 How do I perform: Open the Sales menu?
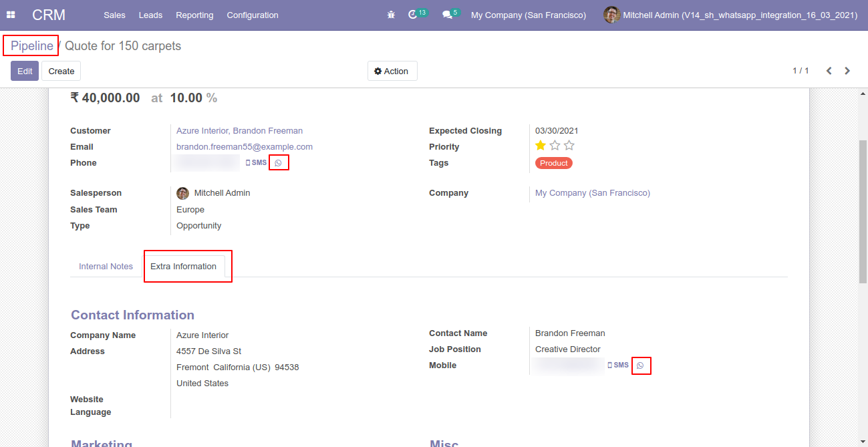[114, 15]
